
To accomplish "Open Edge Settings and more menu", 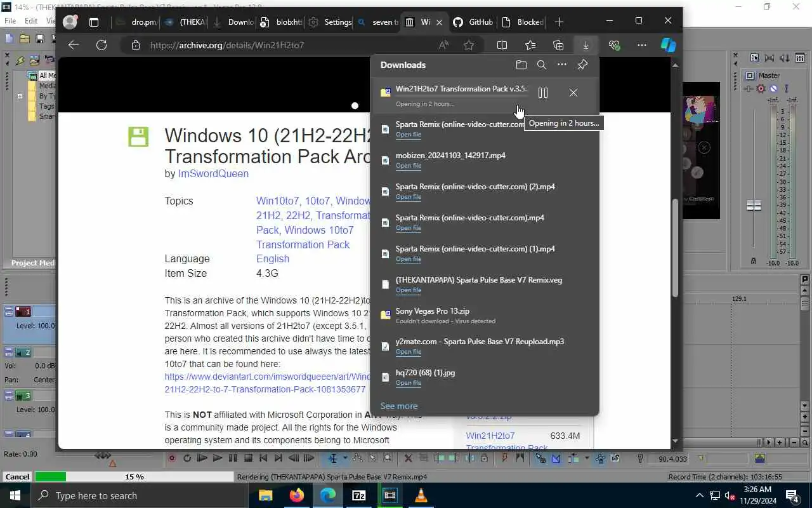I will [642, 45].
